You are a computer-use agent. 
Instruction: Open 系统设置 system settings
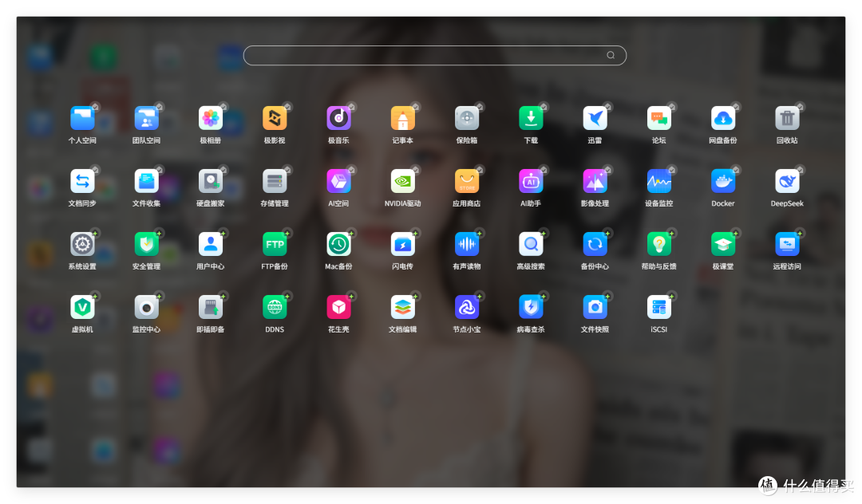82,244
